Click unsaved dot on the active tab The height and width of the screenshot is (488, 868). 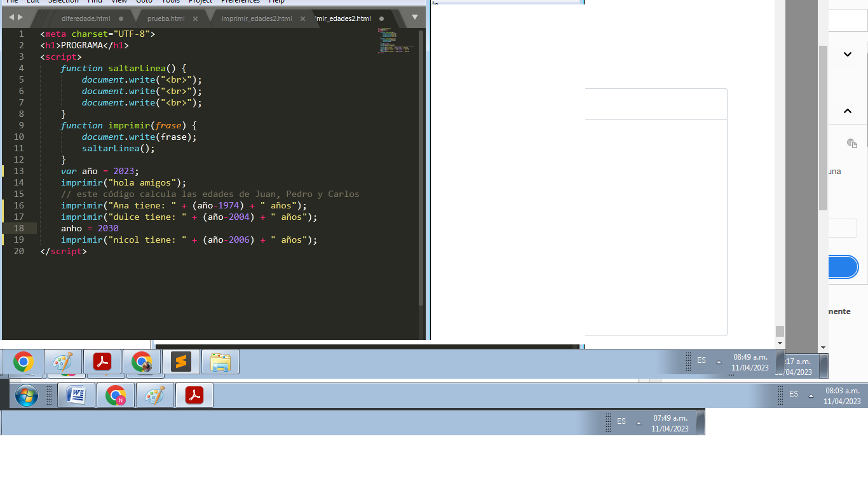[x=381, y=19]
